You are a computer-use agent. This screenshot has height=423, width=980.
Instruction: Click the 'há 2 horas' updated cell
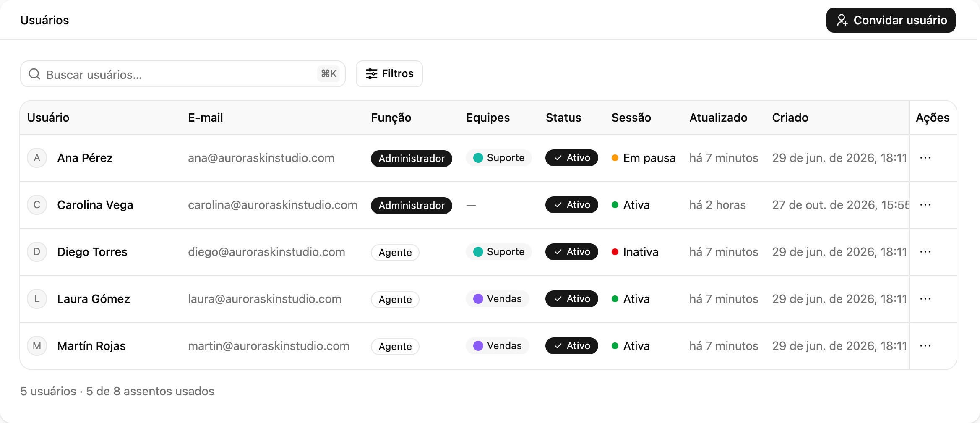click(717, 205)
